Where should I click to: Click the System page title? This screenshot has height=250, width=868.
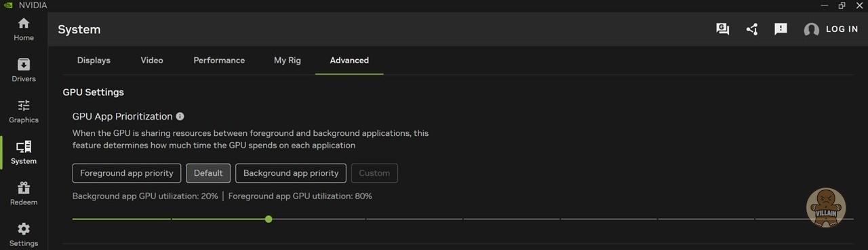[79, 30]
